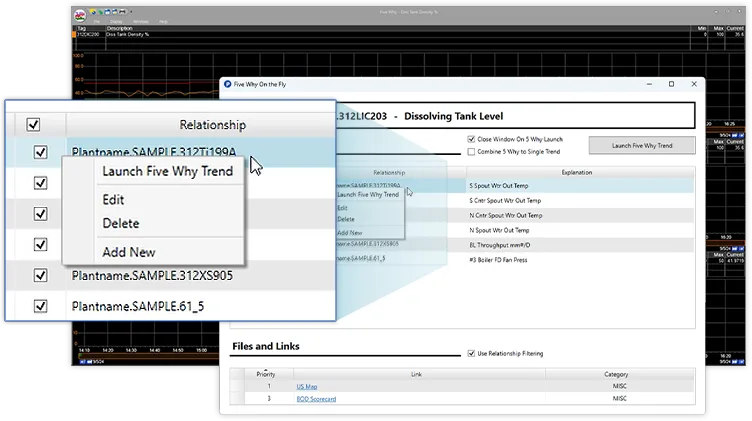Select Edit in the context menu
Image resolution: width=752 pixels, height=421 pixels.
point(113,199)
